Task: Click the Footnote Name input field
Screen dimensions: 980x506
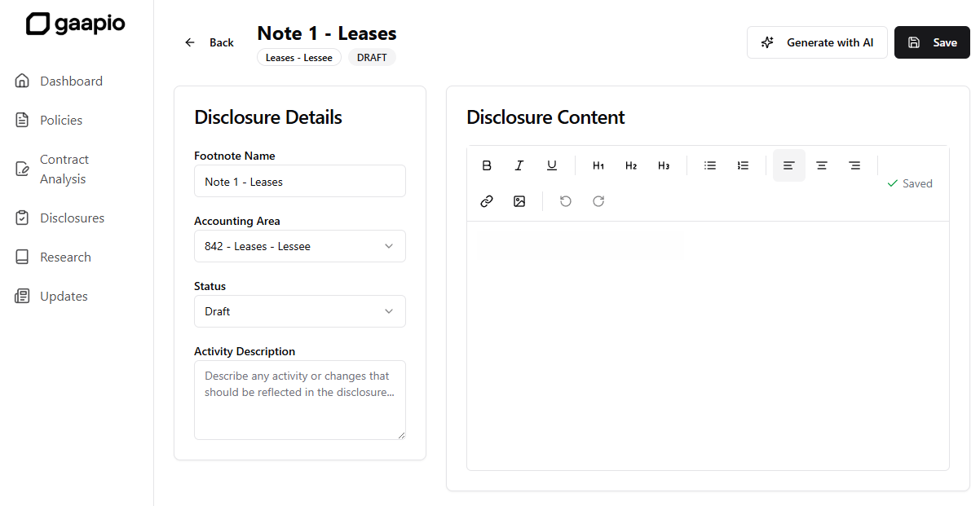Action: pyautogui.click(x=299, y=182)
